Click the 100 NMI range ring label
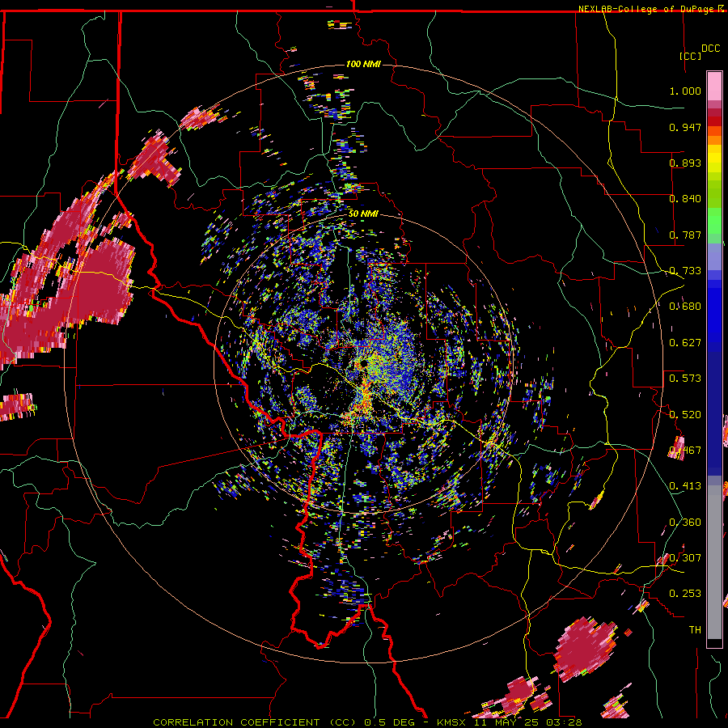Viewport: 728px width, 728px height. tap(363, 64)
